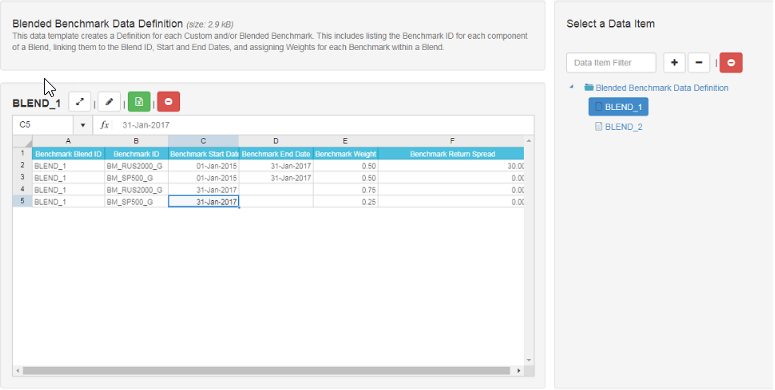This screenshot has width=775, height=390.
Task: Export BLEND_1 with the green Excel icon
Action: (x=139, y=102)
